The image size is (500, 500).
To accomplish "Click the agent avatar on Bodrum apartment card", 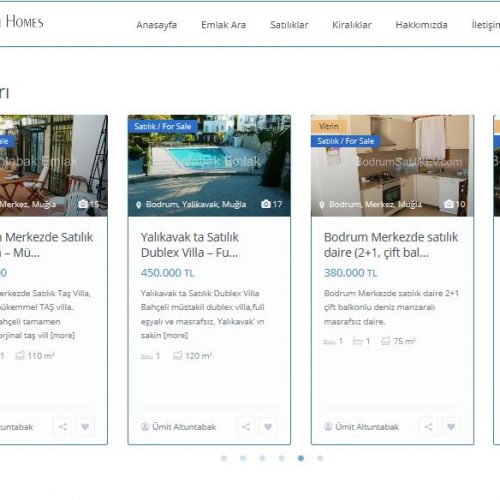I will point(328,426).
